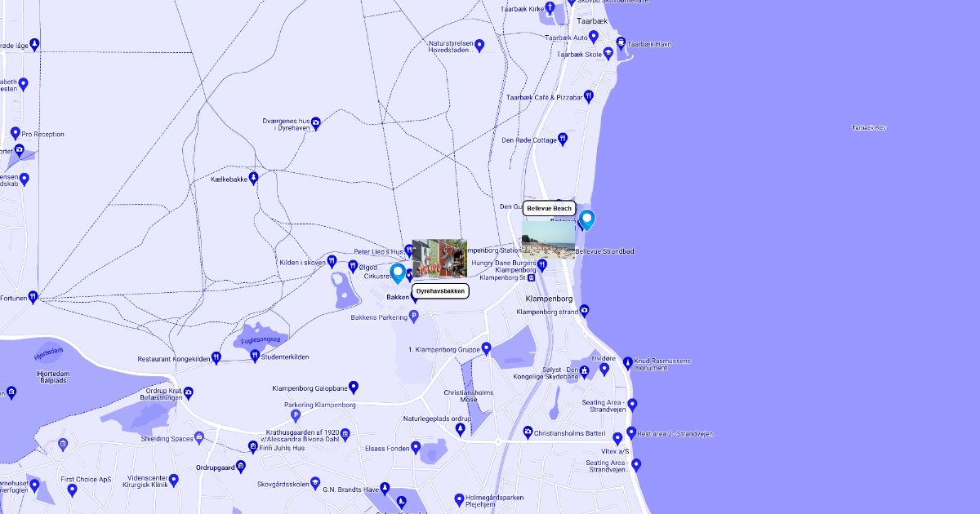Select Sølyst Den Kongelige Skydebane castle pin
The width and height of the screenshot is (980, 514).
pyautogui.click(x=585, y=374)
